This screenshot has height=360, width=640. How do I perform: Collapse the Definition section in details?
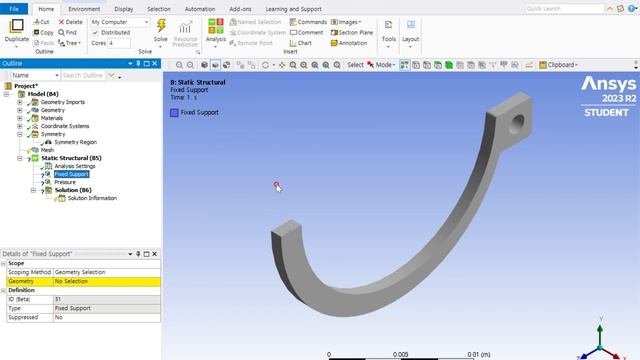pyautogui.click(x=3, y=291)
